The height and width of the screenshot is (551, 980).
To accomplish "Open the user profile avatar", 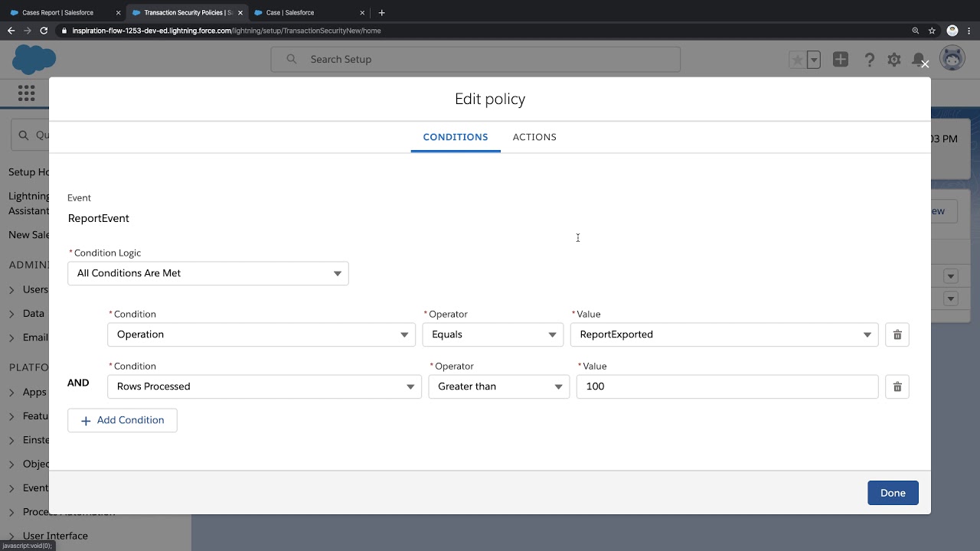I will tap(952, 59).
